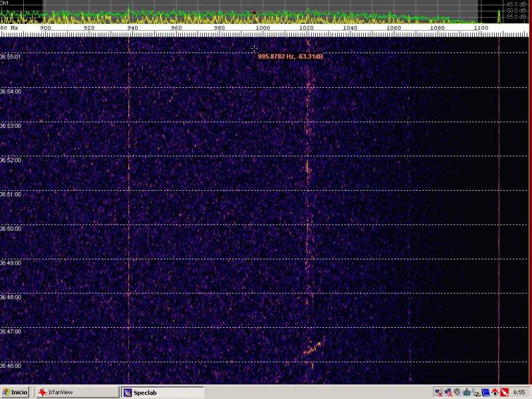
Task: Click the blue book tray icon
Action: pyautogui.click(x=486, y=392)
